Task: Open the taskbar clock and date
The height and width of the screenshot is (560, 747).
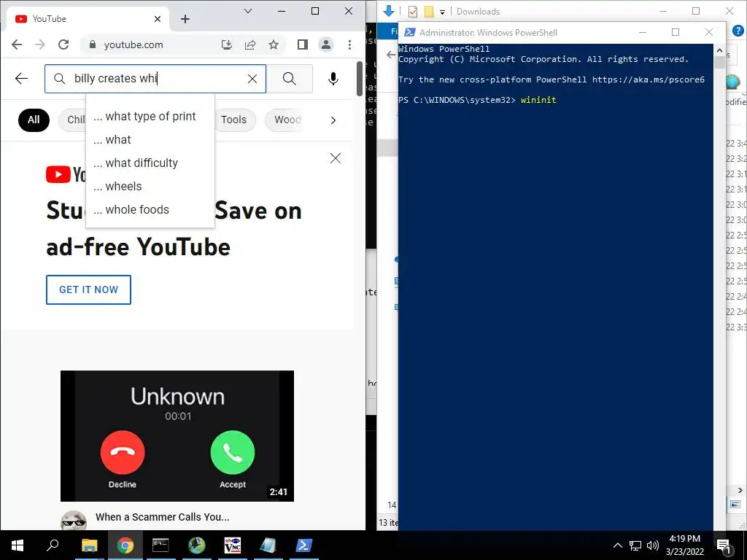Action: coord(684,545)
